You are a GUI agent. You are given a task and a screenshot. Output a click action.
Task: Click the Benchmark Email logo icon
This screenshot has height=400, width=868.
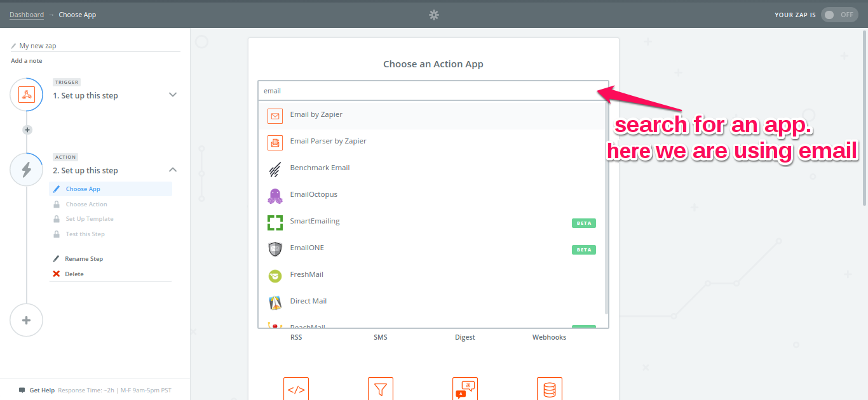tap(275, 170)
